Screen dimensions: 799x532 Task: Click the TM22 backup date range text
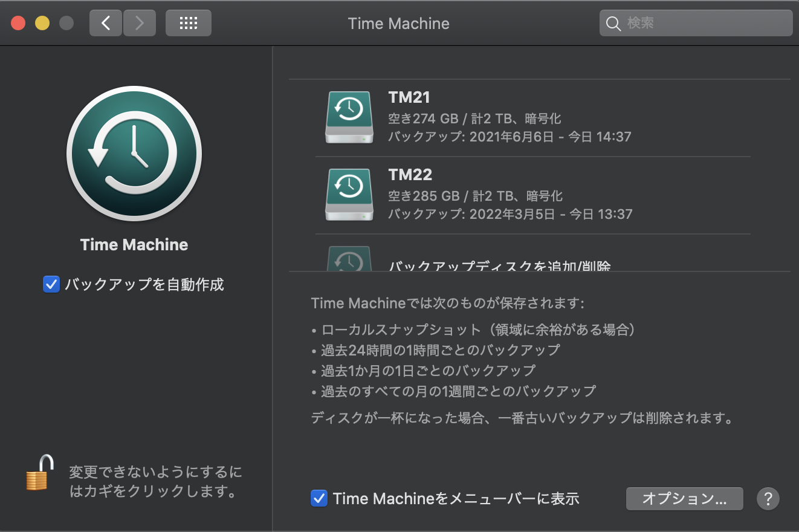coord(509,214)
